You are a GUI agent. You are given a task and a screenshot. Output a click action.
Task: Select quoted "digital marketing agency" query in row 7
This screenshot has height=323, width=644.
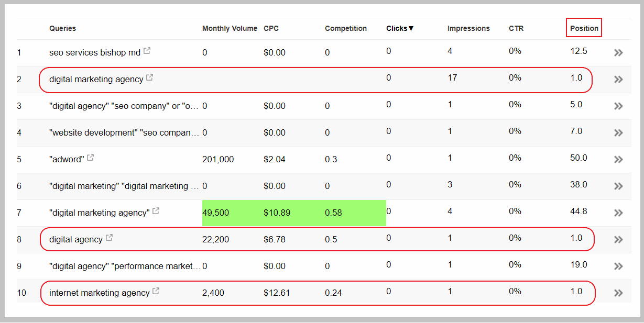point(99,213)
